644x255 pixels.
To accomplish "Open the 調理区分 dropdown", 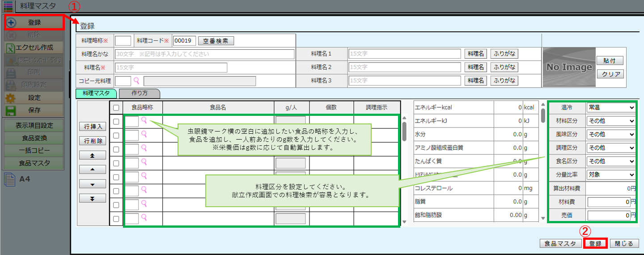I will click(611, 148).
